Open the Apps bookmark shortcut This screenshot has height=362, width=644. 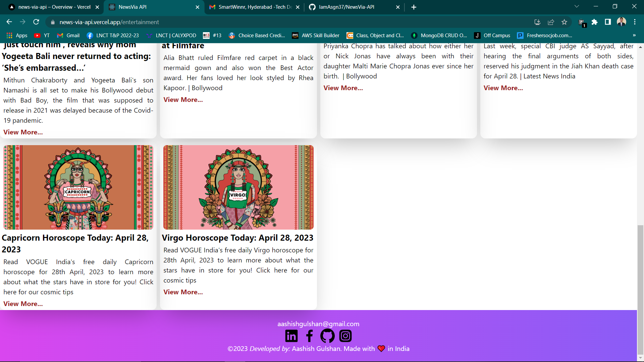(x=17, y=36)
